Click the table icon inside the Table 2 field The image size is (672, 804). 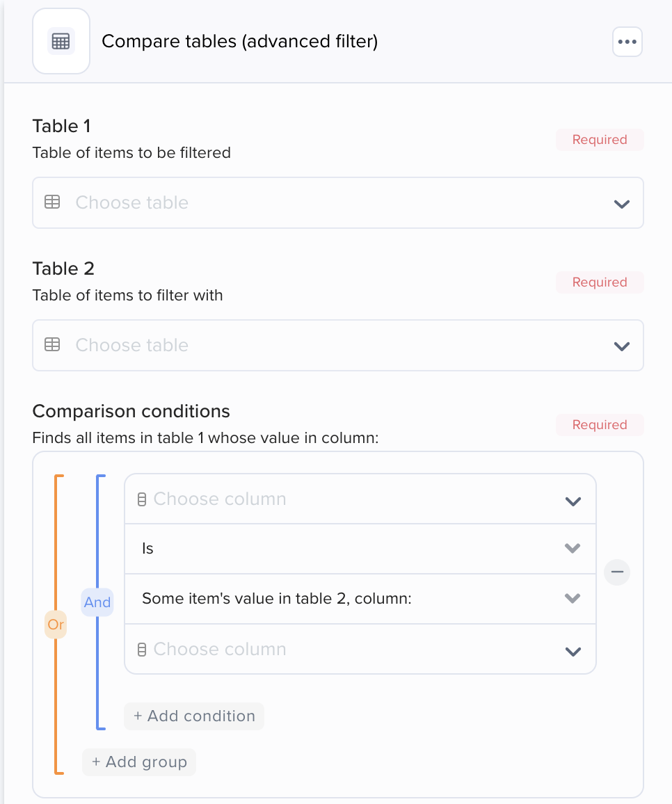click(x=52, y=345)
